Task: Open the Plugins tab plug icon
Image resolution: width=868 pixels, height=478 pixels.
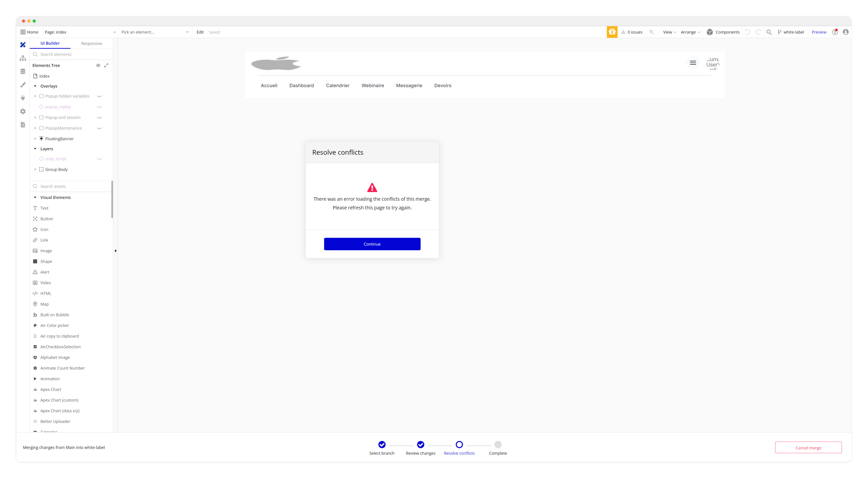Action: pyautogui.click(x=23, y=98)
